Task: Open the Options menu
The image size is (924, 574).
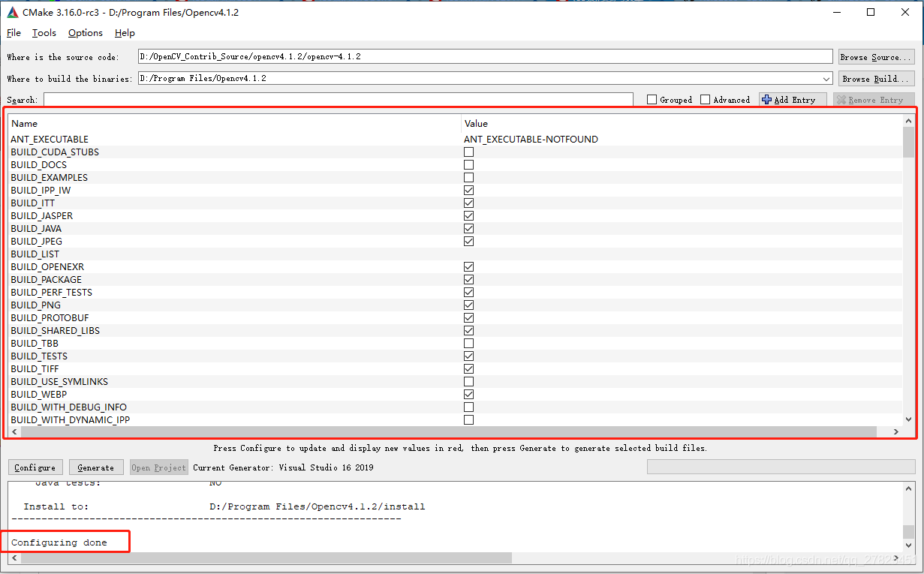Action: 86,33
